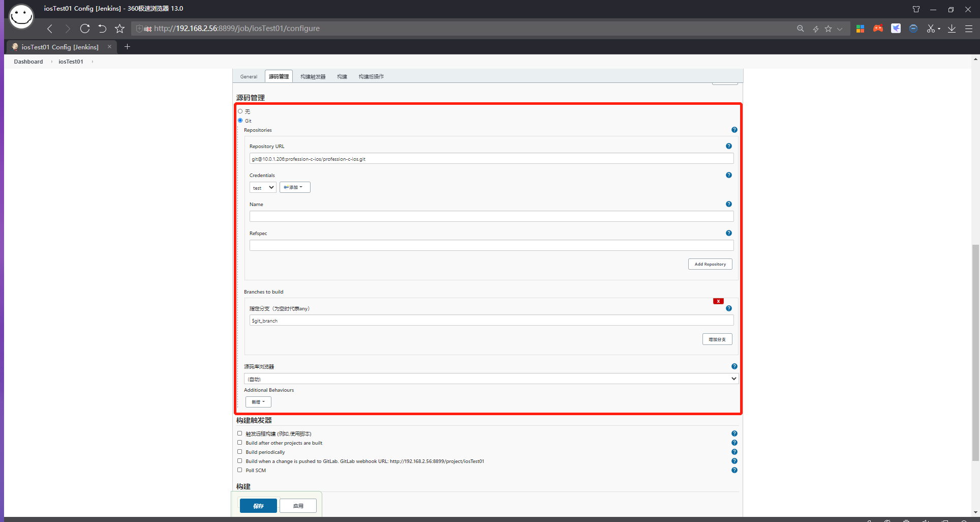Click the scissors screenshot tool
This screenshot has width=980, height=522.
tap(930, 28)
